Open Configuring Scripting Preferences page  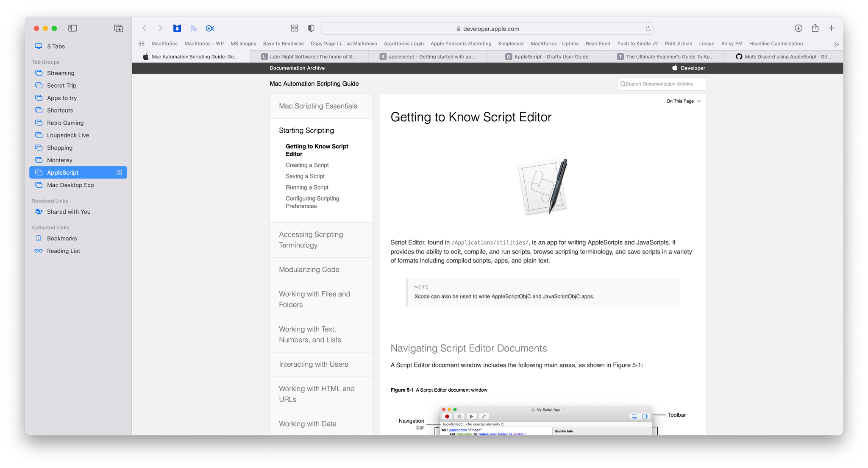click(x=312, y=202)
